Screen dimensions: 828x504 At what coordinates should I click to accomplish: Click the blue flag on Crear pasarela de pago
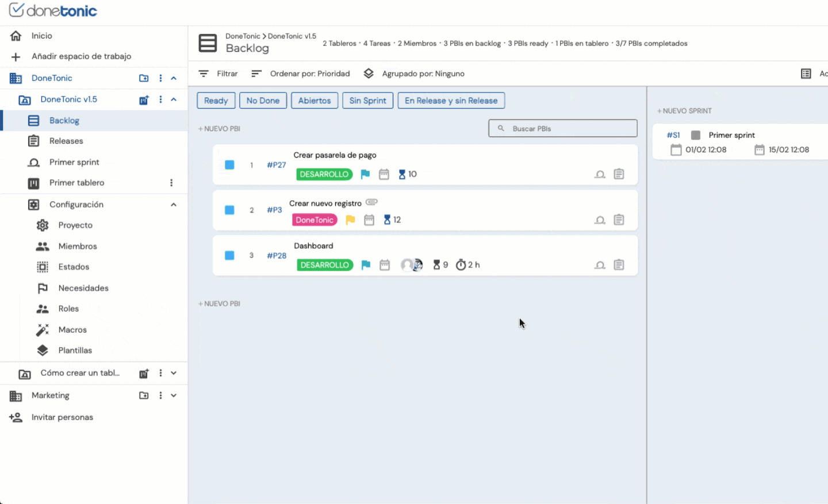tap(365, 174)
